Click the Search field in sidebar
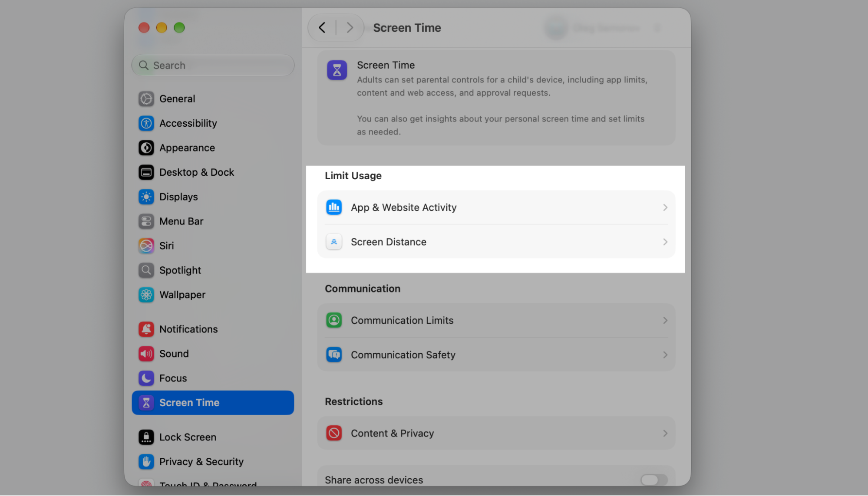Screen dimensions: 868x496 213,65
